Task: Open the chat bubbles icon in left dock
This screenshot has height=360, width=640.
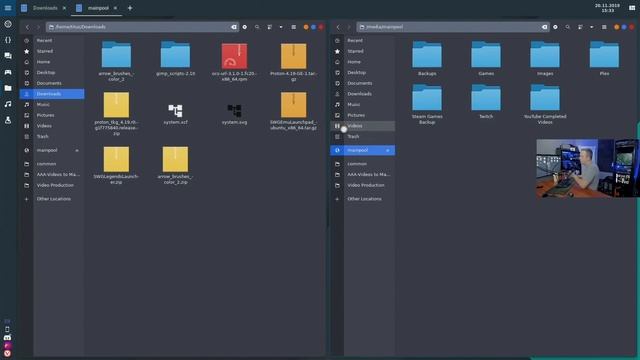Action: pos(8,56)
